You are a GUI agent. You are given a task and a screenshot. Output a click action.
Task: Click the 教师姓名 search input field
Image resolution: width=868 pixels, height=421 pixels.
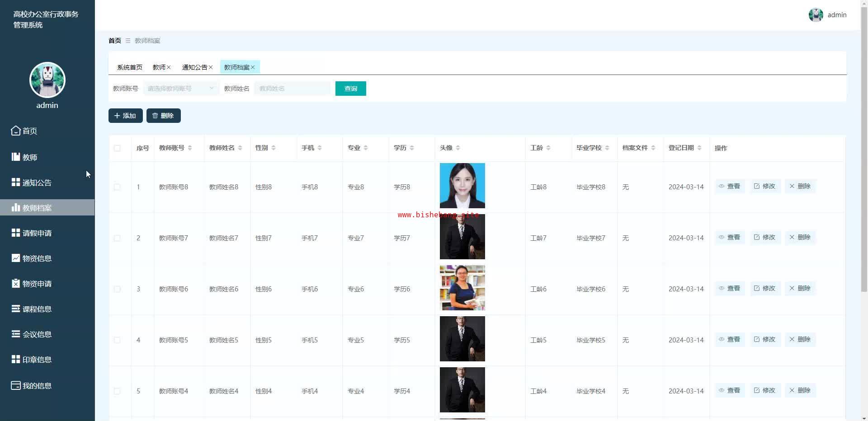(x=292, y=89)
